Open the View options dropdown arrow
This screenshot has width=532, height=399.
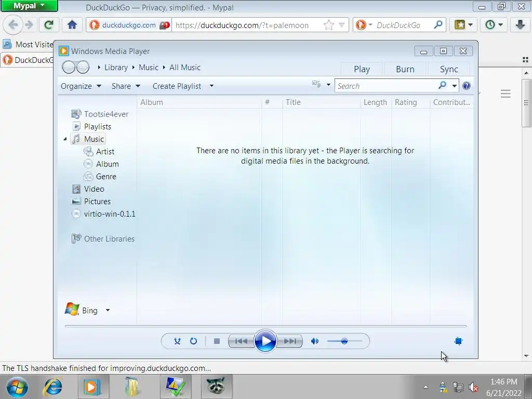click(328, 85)
